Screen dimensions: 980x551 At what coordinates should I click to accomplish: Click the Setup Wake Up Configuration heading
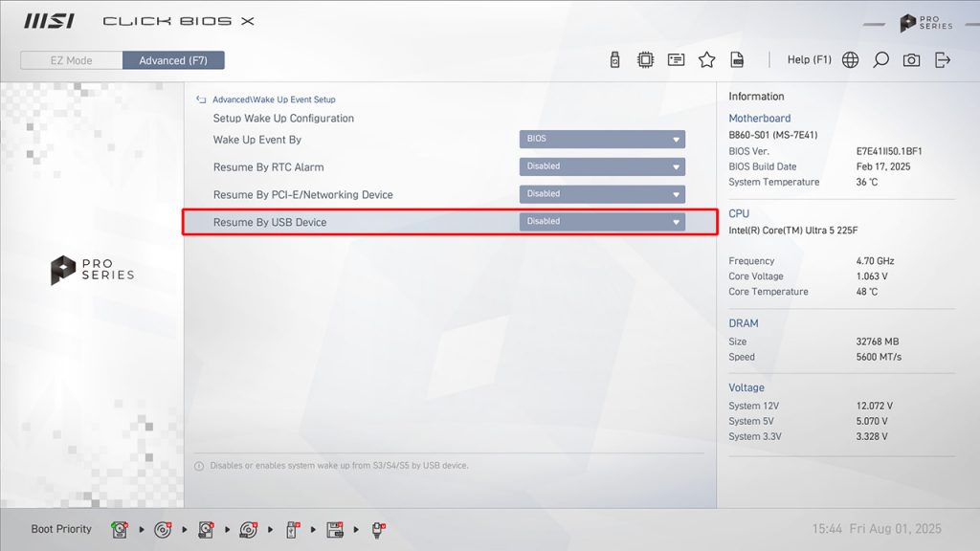(283, 119)
